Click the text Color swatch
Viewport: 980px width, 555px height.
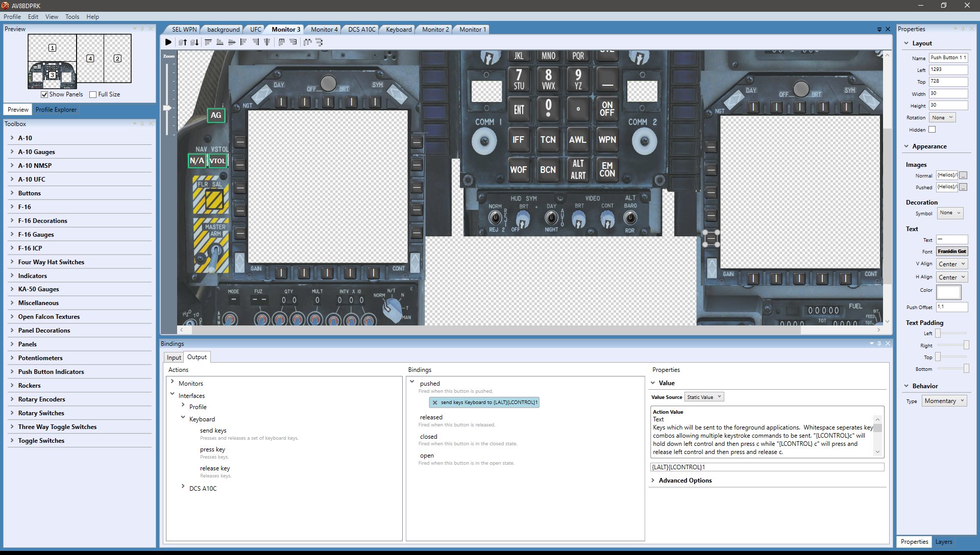click(x=948, y=292)
